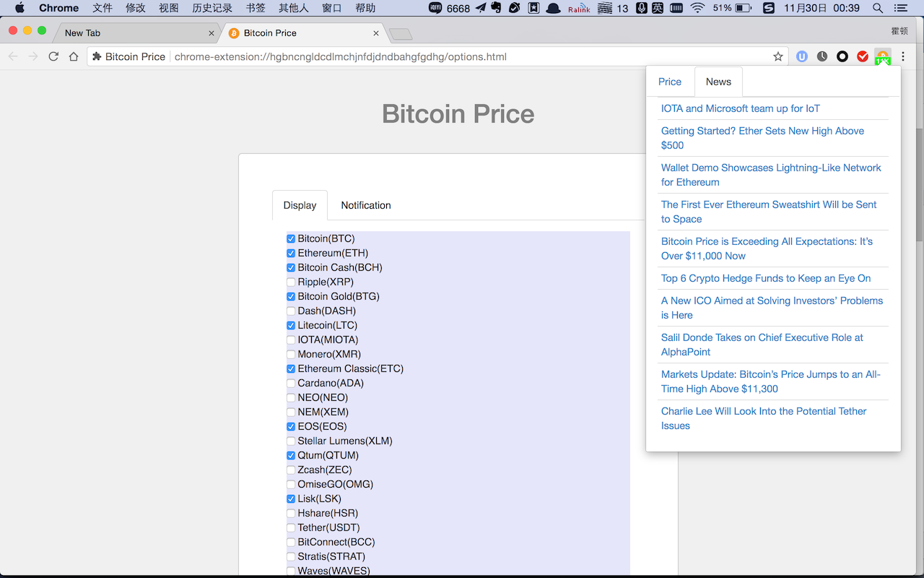Open the red checkmark extension icon
Viewport: 924px width, 578px height.
point(863,56)
